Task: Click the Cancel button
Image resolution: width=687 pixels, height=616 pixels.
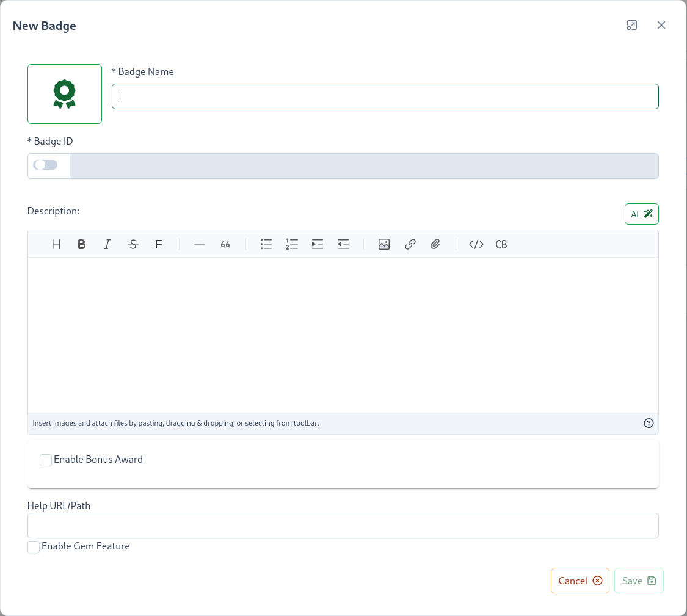Action: point(580,581)
